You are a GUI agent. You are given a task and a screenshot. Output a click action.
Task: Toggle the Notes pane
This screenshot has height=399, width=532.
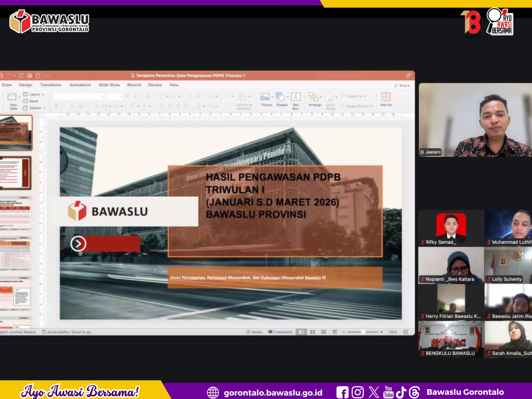point(254,332)
